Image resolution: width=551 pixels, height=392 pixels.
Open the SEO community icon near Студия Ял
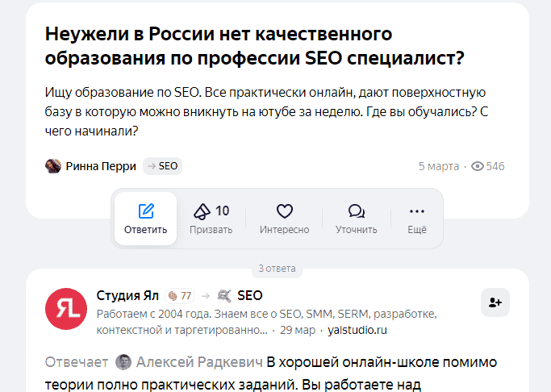tap(224, 296)
